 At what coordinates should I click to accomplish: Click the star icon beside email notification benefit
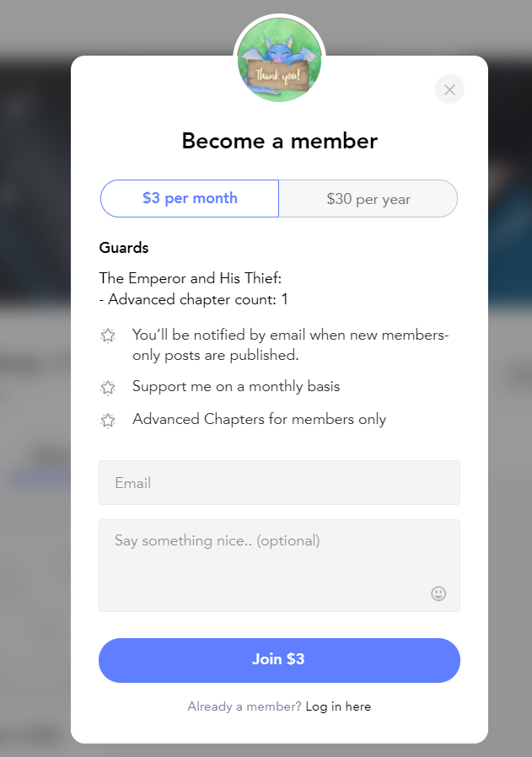pos(108,335)
